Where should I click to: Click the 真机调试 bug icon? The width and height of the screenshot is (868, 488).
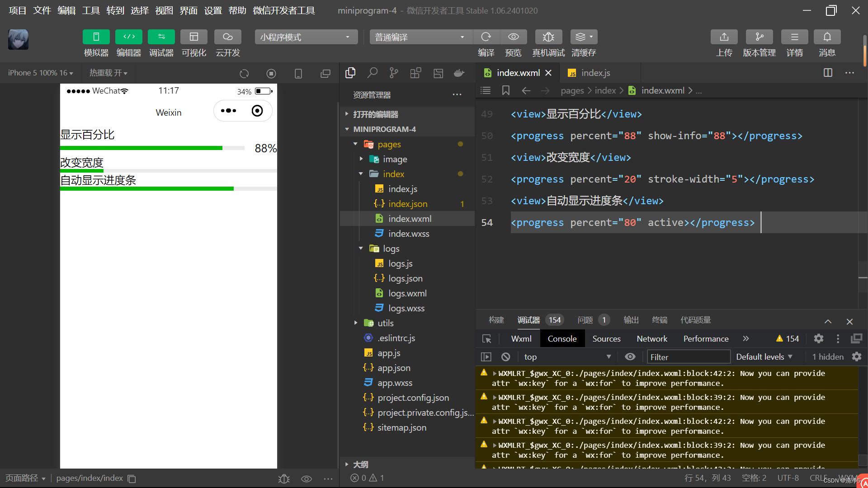[548, 37]
